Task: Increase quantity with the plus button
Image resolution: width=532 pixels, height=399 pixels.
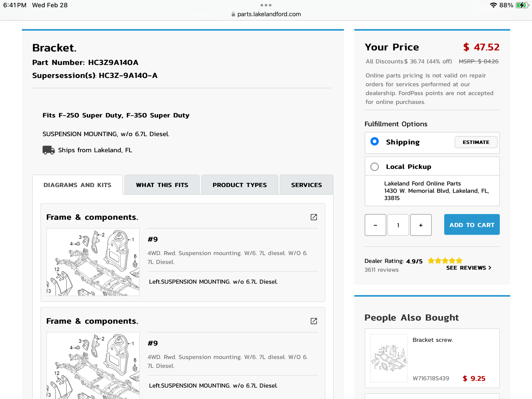Action: (x=421, y=225)
